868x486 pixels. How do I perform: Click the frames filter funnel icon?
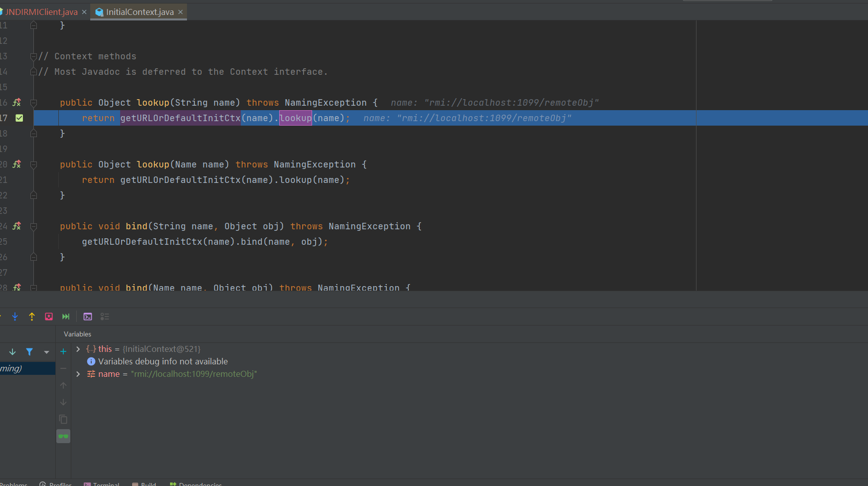click(x=29, y=352)
